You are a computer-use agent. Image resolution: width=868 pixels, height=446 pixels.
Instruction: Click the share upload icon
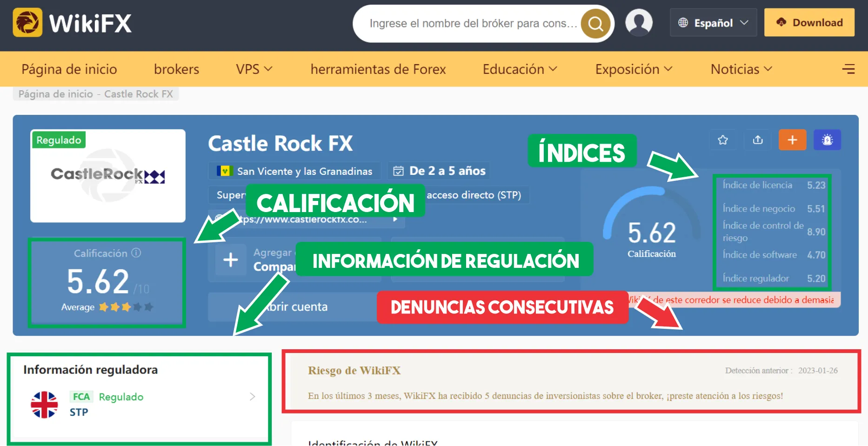[758, 140]
